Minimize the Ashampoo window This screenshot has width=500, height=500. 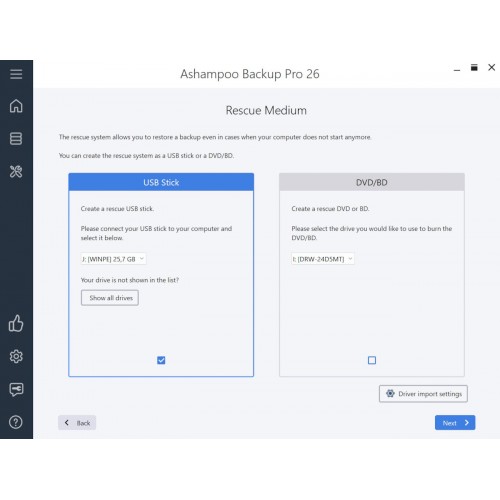(x=457, y=70)
